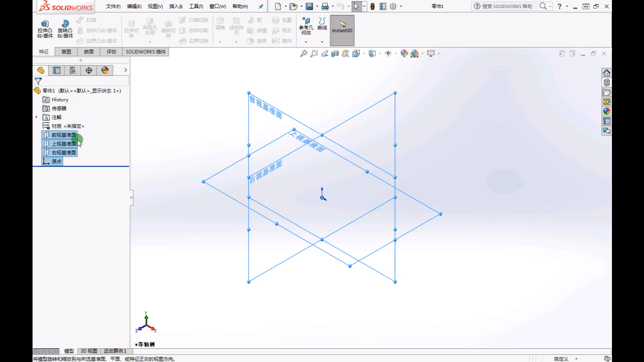Open the 运动算例 1 tab at bottom
The height and width of the screenshot is (362, 644).
pos(115,351)
